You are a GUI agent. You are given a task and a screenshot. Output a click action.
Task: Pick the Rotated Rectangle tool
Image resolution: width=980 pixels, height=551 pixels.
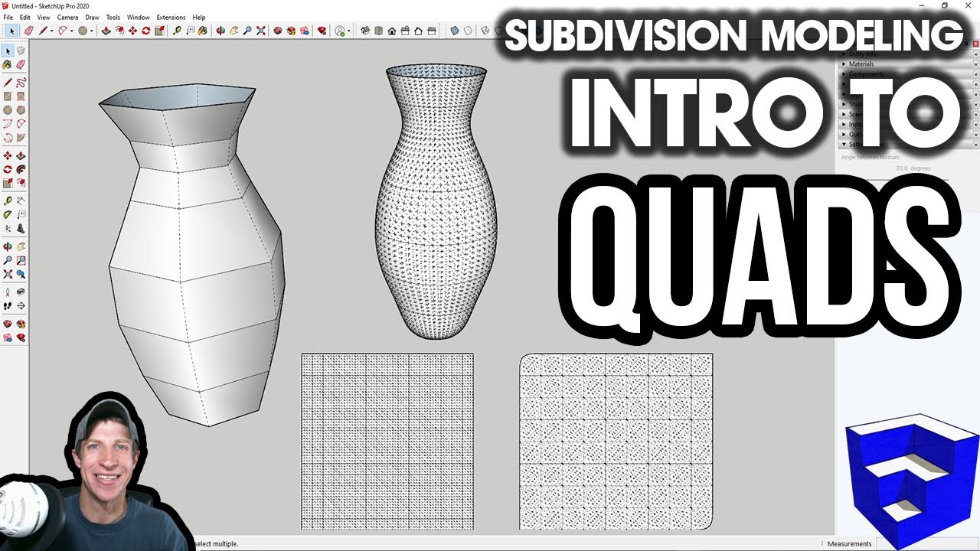click(x=21, y=96)
